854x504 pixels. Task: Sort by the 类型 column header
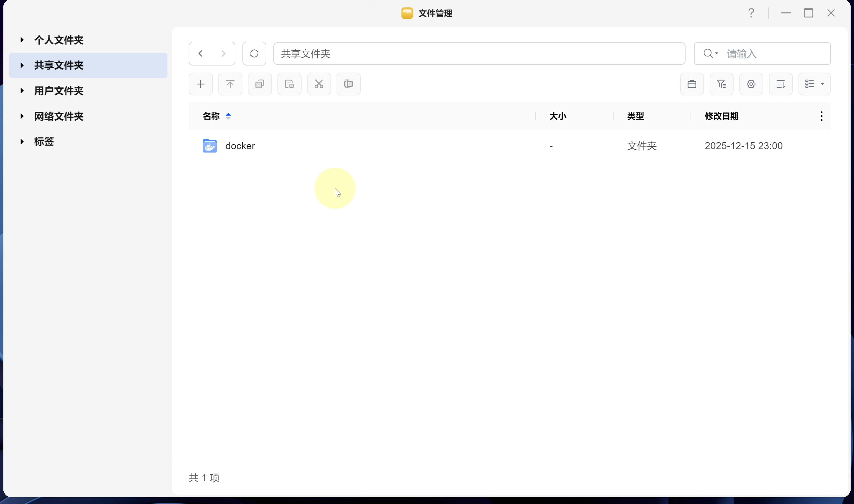[x=635, y=116]
